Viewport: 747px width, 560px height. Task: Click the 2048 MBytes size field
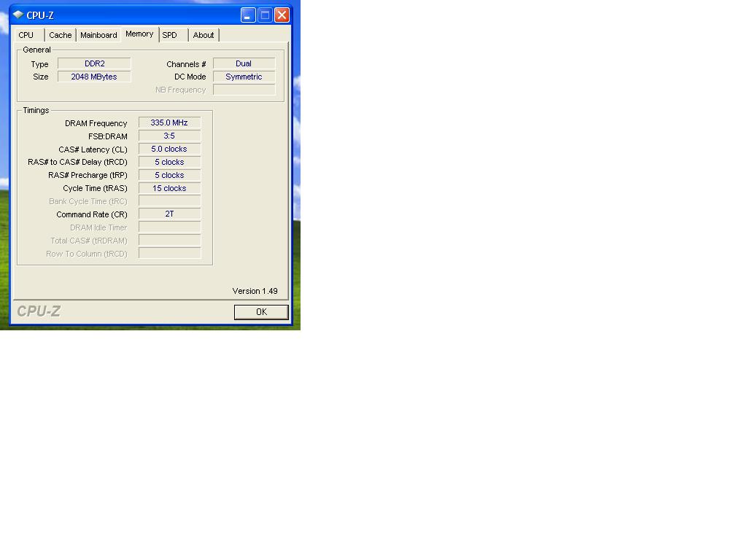94,77
